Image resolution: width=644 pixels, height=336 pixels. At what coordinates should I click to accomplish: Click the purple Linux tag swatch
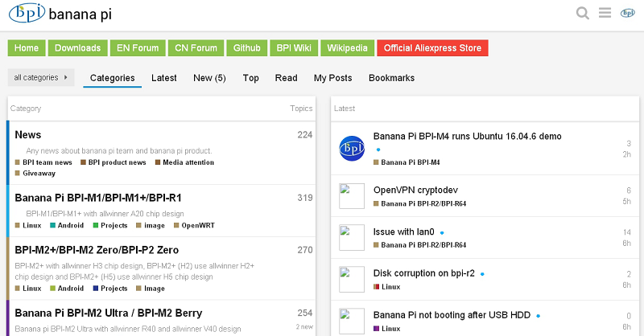pyautogui.click(x=377, y=329)
